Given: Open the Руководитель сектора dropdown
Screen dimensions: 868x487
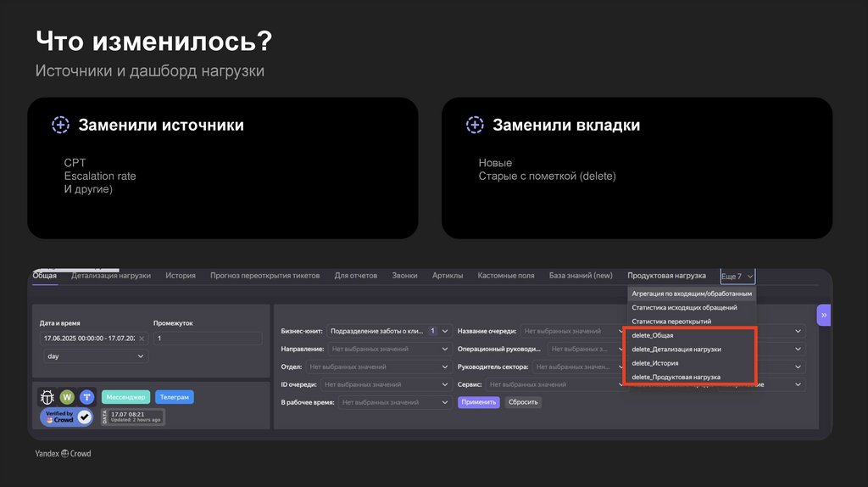Looking at the screenshot, I should coord(578,367).
